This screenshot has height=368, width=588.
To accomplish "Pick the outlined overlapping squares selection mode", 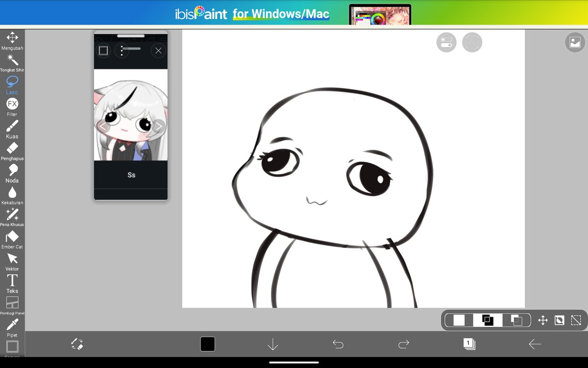I will [516, 320].
